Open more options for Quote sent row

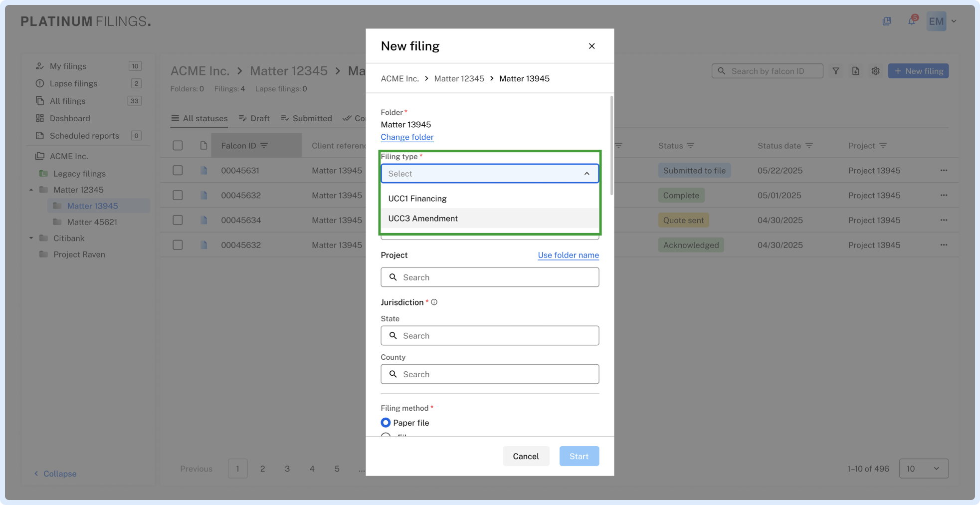944,220
